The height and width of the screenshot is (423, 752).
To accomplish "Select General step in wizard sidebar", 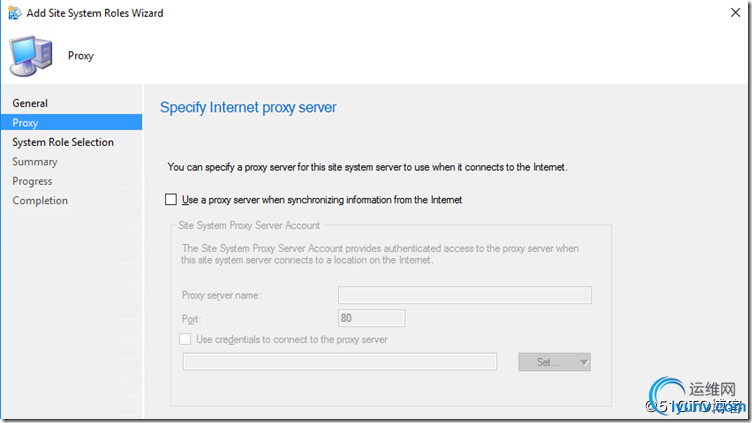I will (30, 103).
